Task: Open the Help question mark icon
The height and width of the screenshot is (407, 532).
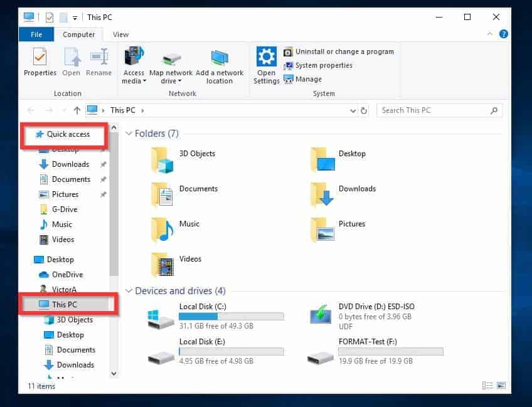Action: pos(504,34)
